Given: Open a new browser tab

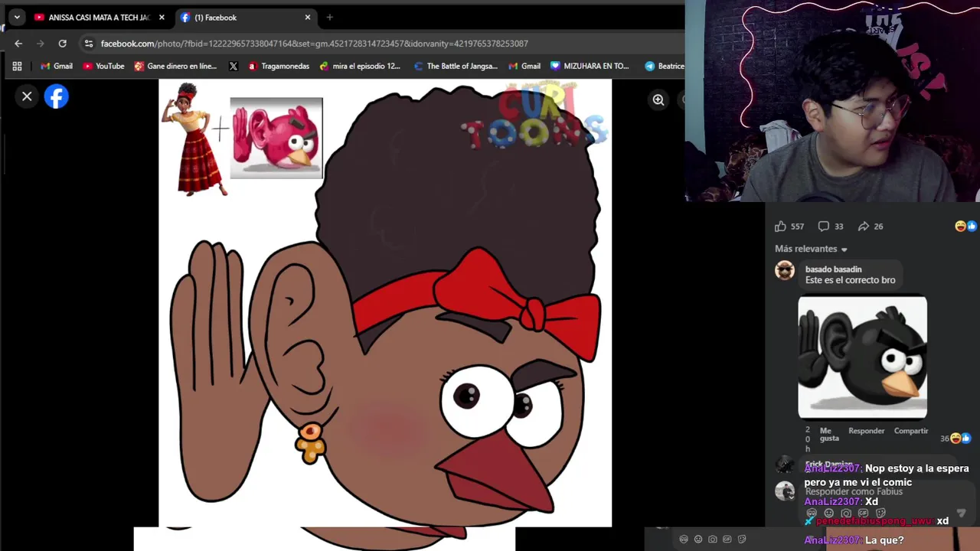Looking at the screenshot, I should (329, 18).
